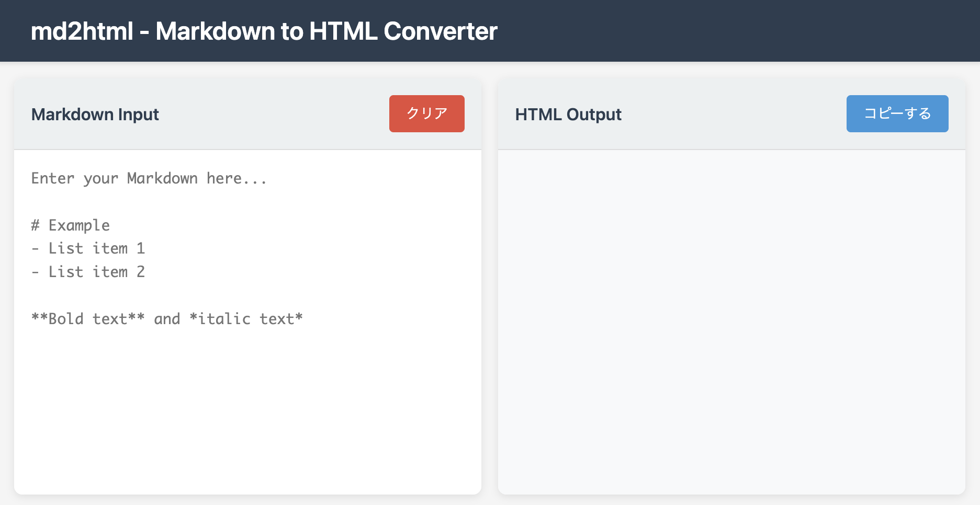Click the placeholder text 'Enter your Markdown here...'
Image resolution: width=980 pixels, height=505 pixels.
pos(148,178)
